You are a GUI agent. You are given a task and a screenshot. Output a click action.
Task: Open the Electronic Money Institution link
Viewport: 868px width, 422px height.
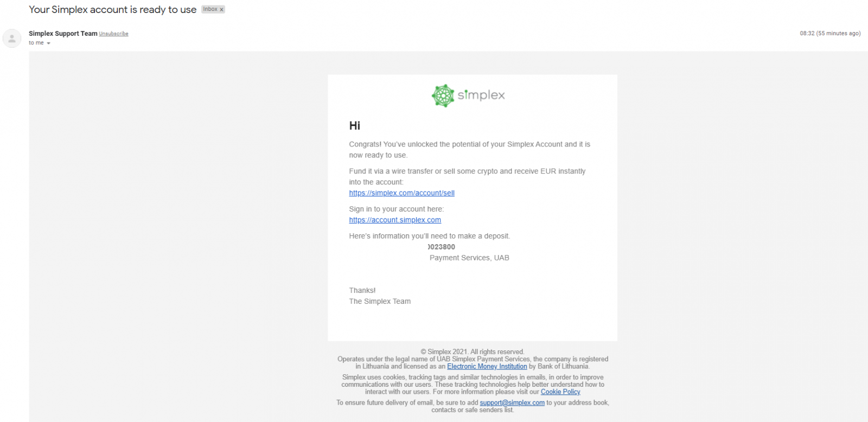point(487,367)
